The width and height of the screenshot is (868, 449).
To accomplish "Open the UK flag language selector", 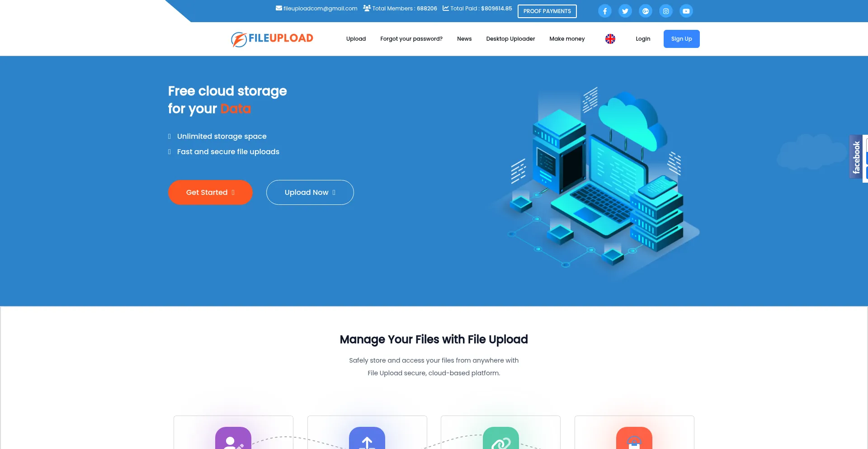I will 610,39.
